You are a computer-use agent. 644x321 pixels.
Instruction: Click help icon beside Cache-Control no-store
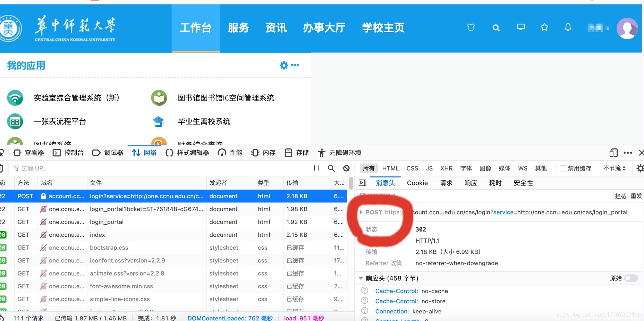[365, 301]
